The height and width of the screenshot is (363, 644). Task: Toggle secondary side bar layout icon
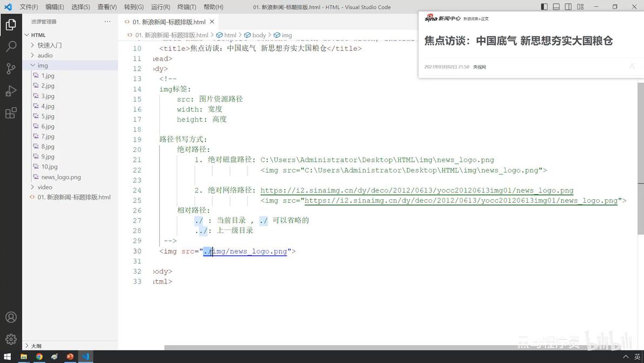(568, 6)
